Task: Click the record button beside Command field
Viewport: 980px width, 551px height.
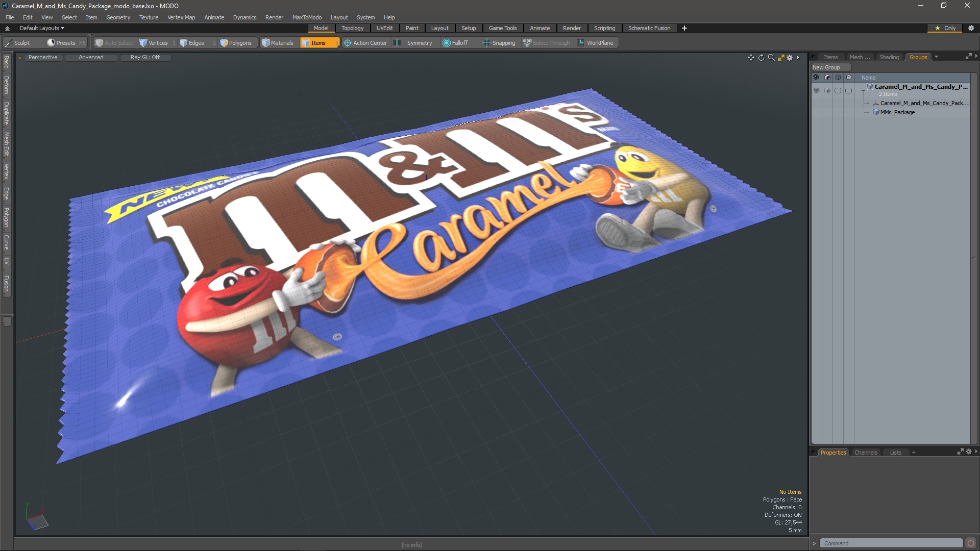Action: tap(971, 543)
